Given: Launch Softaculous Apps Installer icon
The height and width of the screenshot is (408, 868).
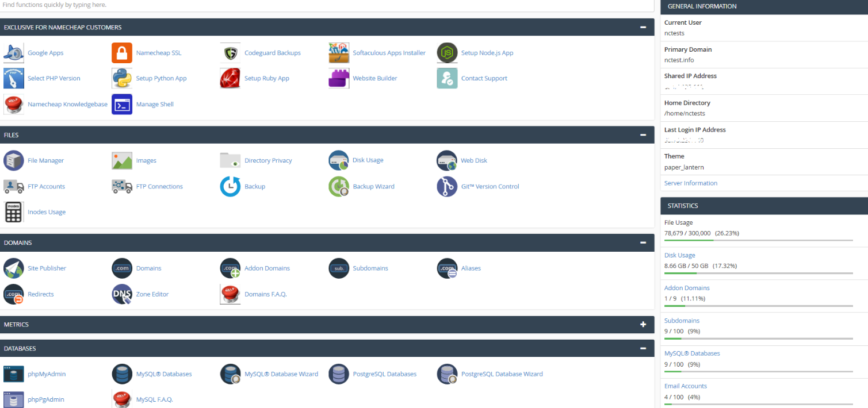Looking at the screenshot, I should [x=339, y=53].
